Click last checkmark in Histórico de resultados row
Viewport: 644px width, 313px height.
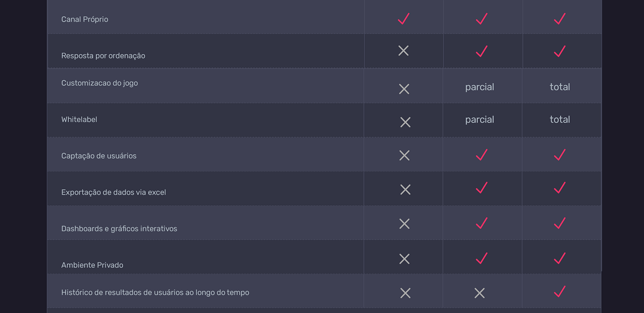pos(560,292)
